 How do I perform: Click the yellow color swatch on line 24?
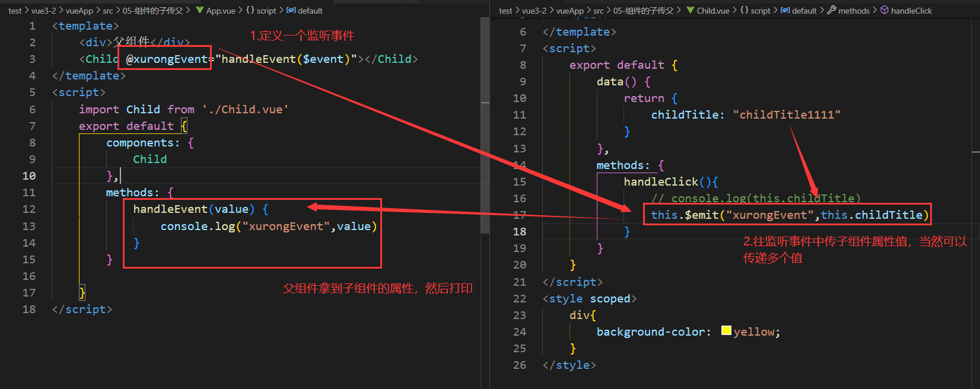(726, 331)
